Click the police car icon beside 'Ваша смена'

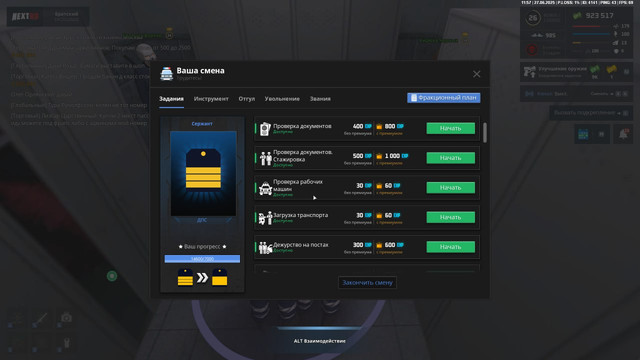click(167, 73)
